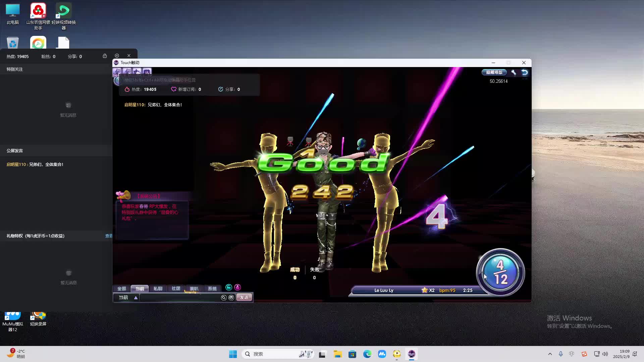Open assistant panel settings gear icon
644x362 pixels.
click(x=117, y=56)
